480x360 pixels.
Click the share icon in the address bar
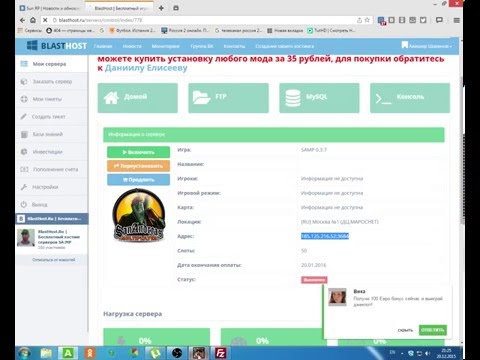click(359, 20)
